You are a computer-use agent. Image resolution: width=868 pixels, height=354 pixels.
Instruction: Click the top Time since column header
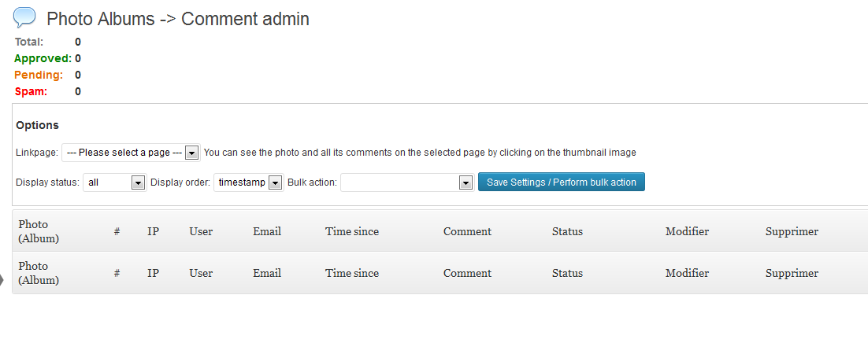coord(352,232)
